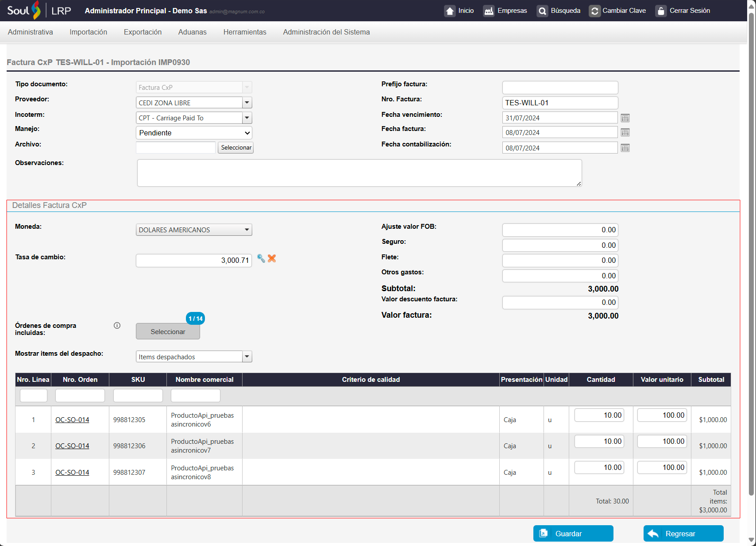756x546 pixels.
Task: Open the Fecha vencimiento calendar picker
Action: (x=625, y=118)
